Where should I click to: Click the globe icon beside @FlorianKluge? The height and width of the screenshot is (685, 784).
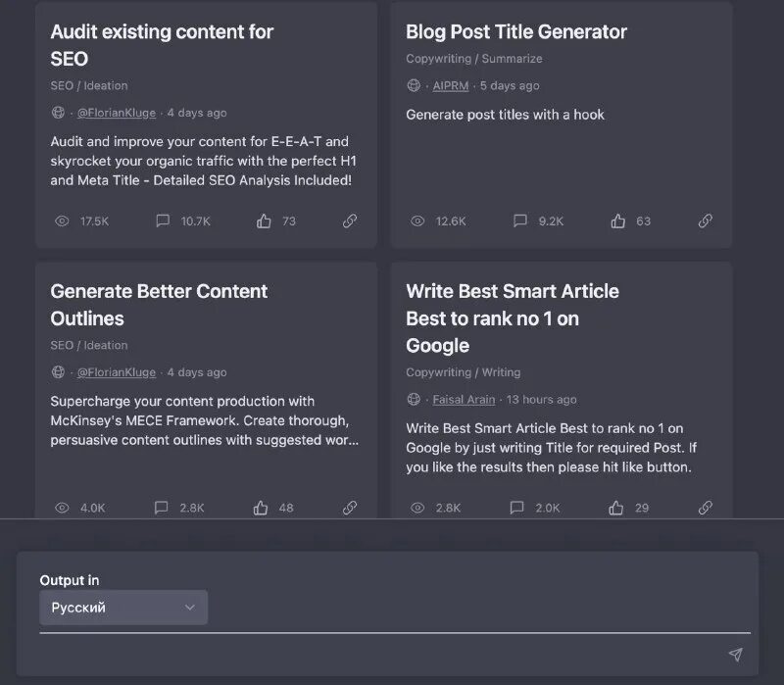coord(57,112)
